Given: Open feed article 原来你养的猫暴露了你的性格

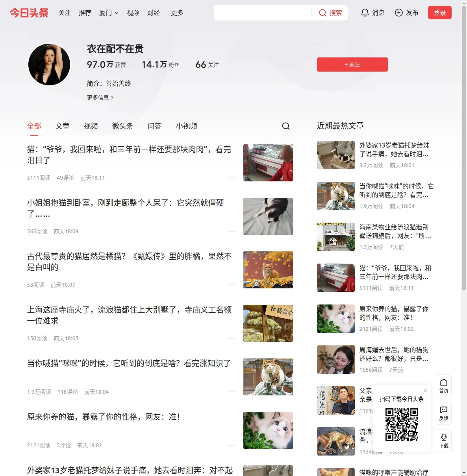Looking at the screenshot, I should (x=104, y=417).
